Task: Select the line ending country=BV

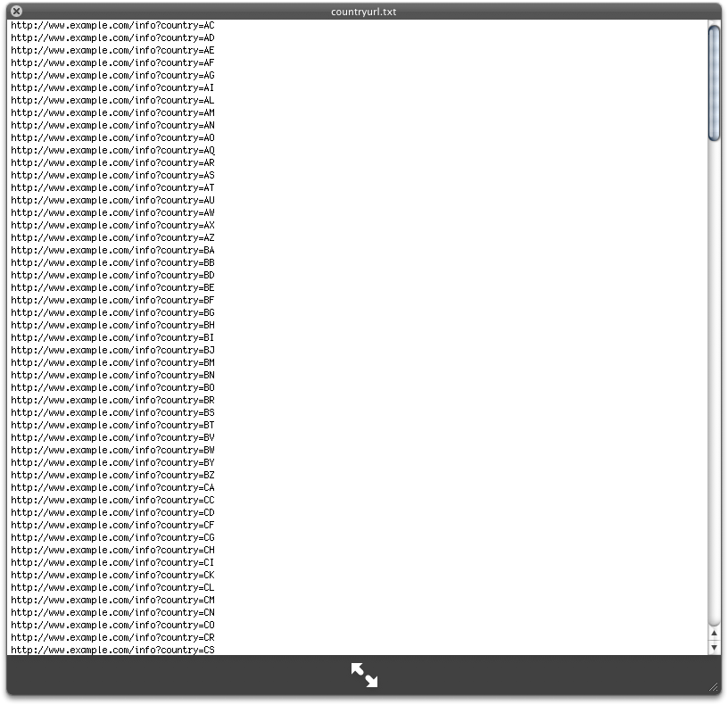Action: point(112,438)
